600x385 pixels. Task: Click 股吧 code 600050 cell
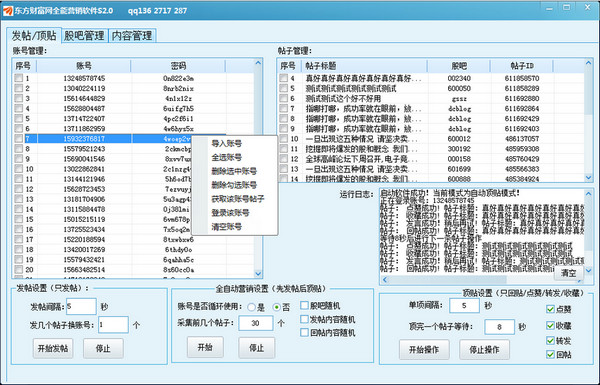tap(459, 88)
